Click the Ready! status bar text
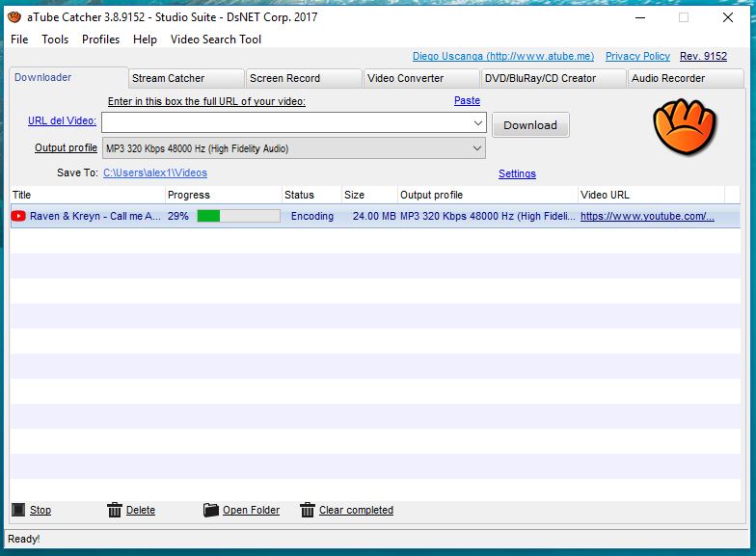The height and width of the screenshot is (556, 756). pos(23,539)
